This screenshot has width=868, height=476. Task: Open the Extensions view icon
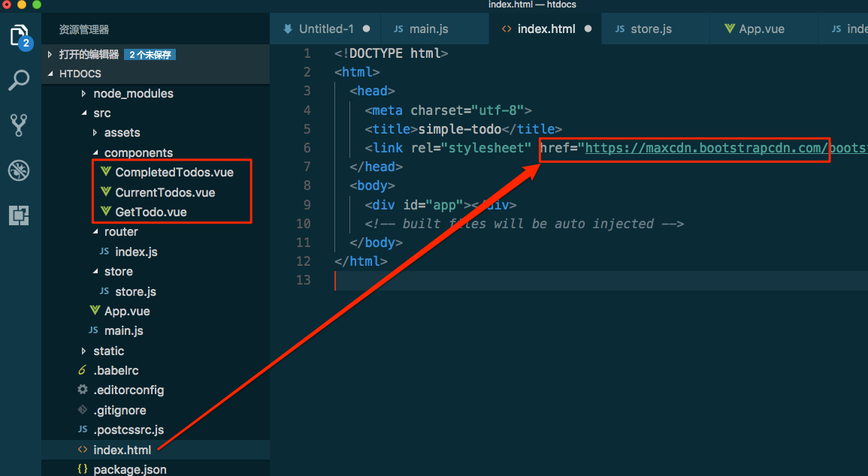[19, 215]
